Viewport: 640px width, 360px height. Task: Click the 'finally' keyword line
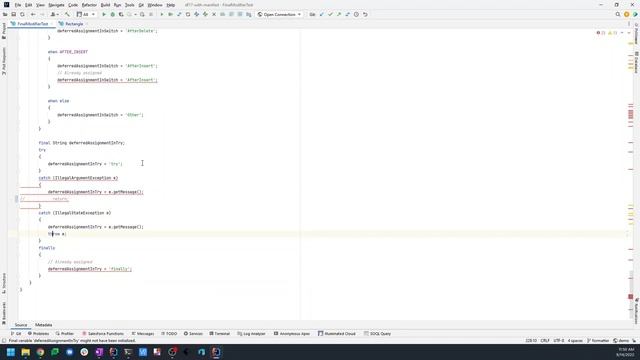click(47, 248)
